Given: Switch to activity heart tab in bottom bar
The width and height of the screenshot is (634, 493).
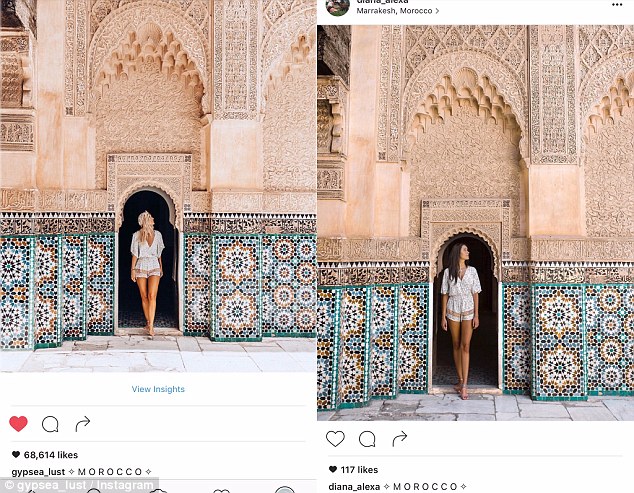Looking at the screenshot, I should (x=221, y=491).
